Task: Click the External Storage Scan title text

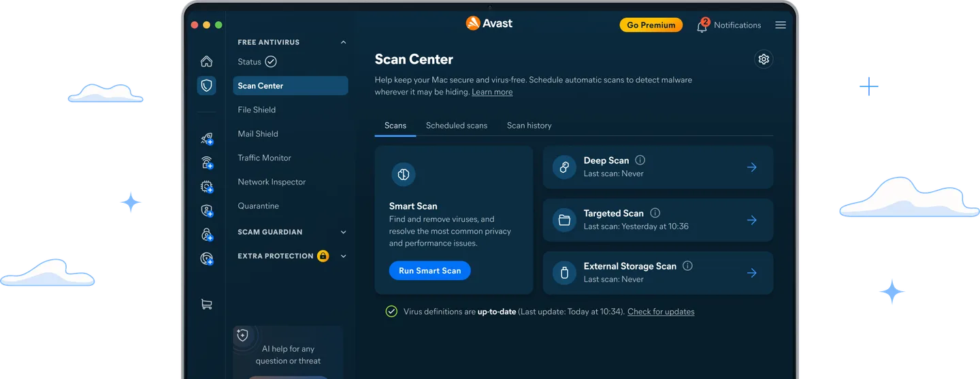Action: (x=630, y=266)
